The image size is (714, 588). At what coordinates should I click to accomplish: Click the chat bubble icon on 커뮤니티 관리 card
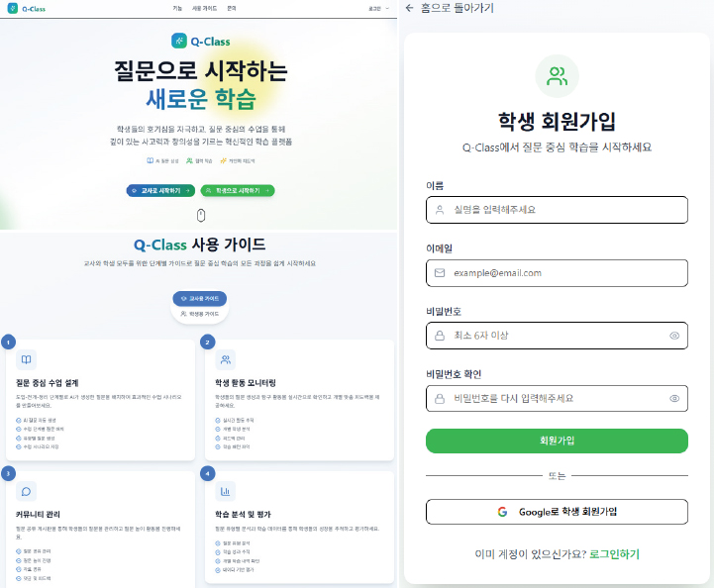pos(27,492)
